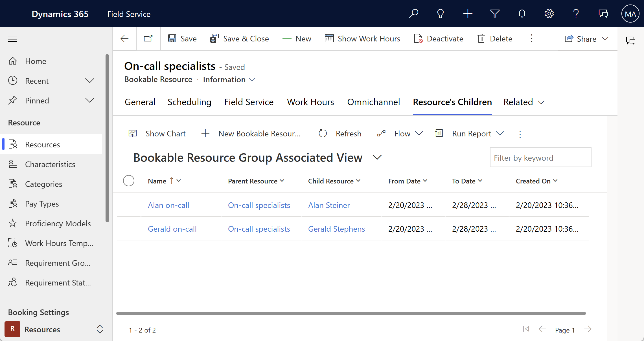644x341 pixels.
Task: Expand the Related dropdown menu
Action: (523, 102)
